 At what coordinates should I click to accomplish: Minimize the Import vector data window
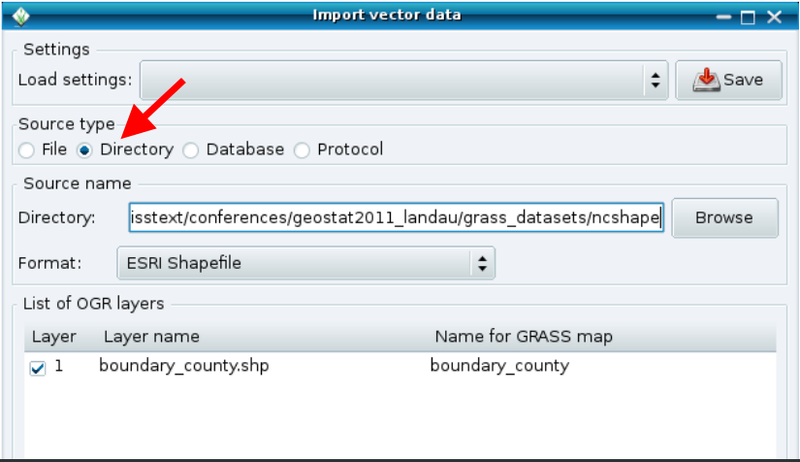(722, 16)
